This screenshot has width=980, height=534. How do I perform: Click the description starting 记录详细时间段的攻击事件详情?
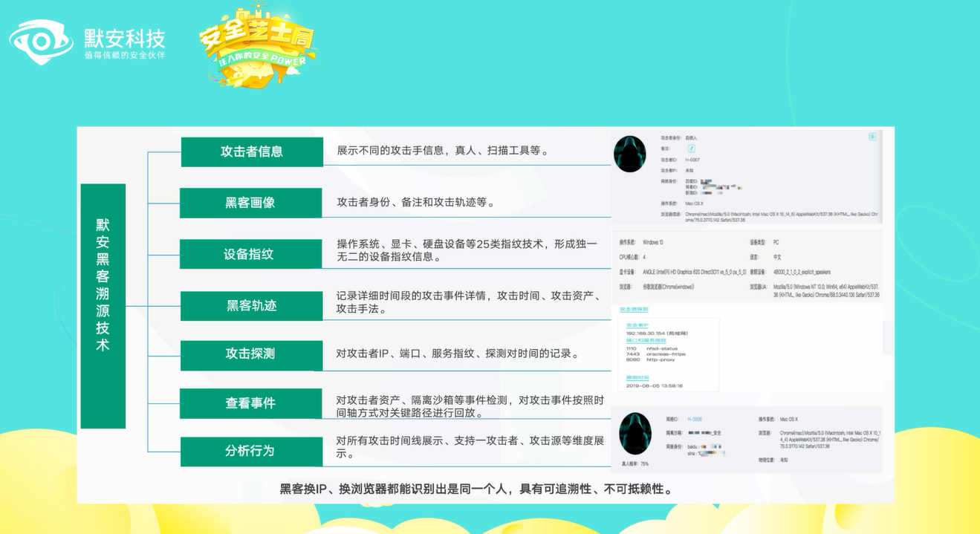(x=469, y=302)
